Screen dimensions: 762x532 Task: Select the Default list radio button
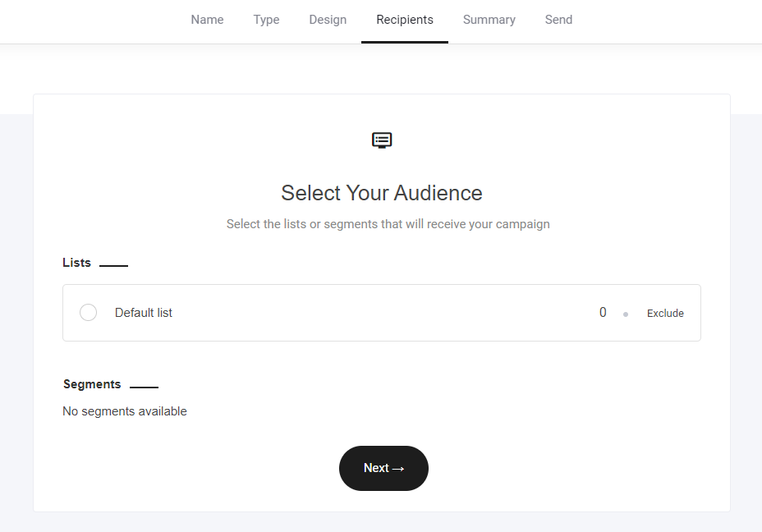click(89, 313)
